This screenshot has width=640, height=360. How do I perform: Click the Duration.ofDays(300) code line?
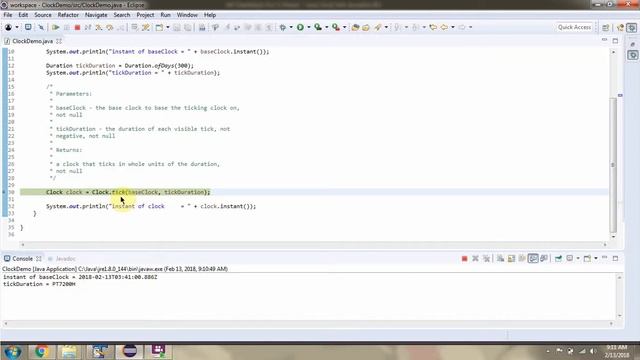click(x=120, y=66)
